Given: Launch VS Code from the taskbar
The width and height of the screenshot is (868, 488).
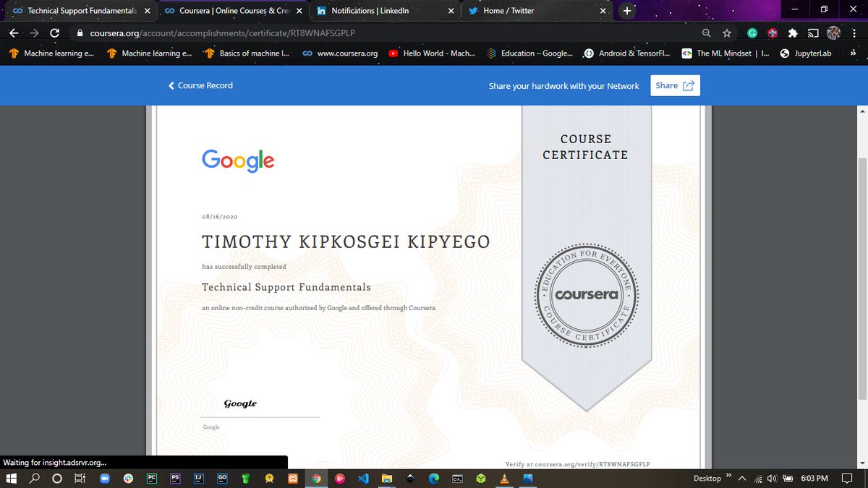Looking at the screenshot, I should tap(363, 478).
